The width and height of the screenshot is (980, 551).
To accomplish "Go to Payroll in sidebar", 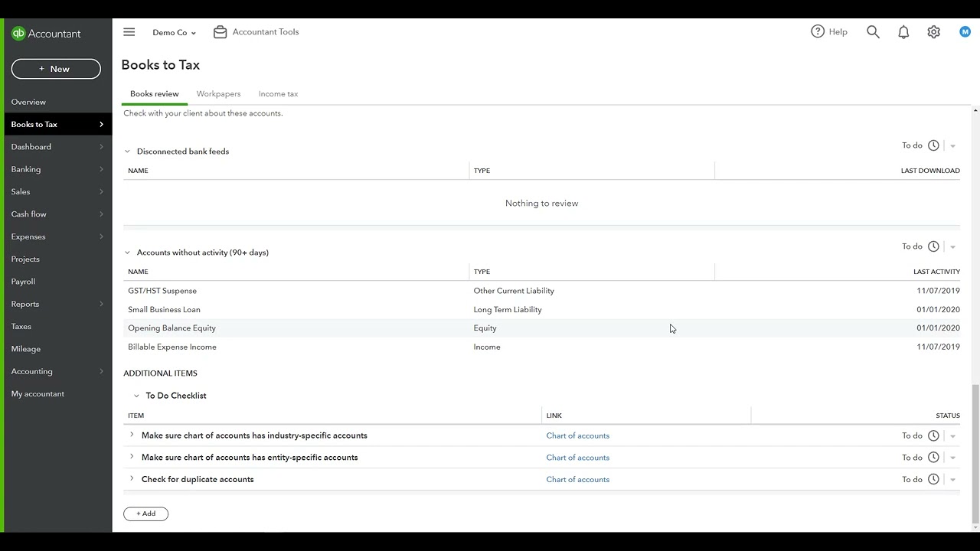I will (x=57, y=282).
